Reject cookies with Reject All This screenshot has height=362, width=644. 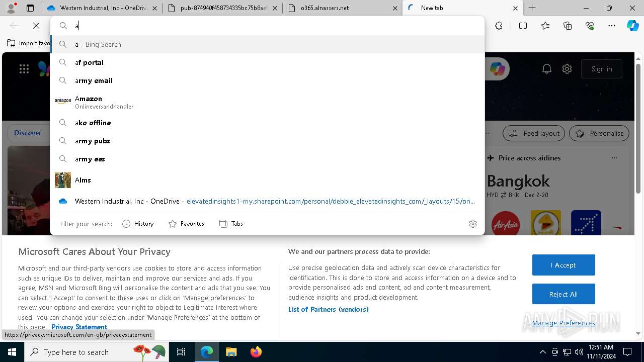click(x=563, y=294)
